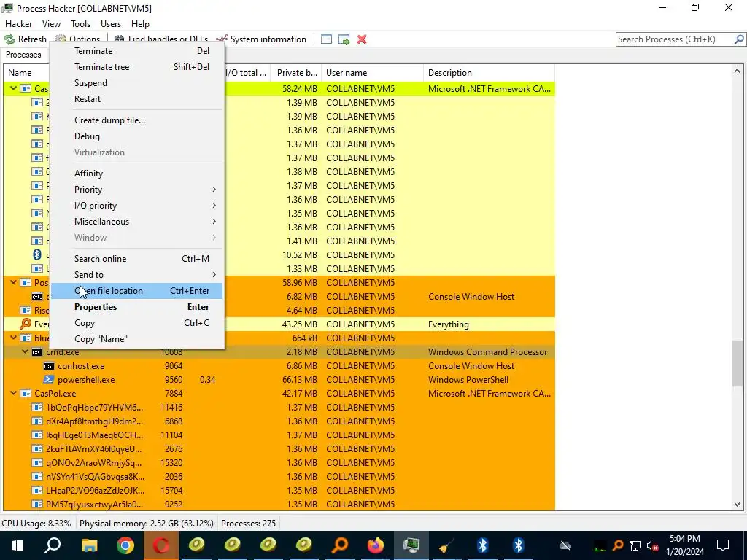Select the powershell.exe row

(x=279, y=379)
